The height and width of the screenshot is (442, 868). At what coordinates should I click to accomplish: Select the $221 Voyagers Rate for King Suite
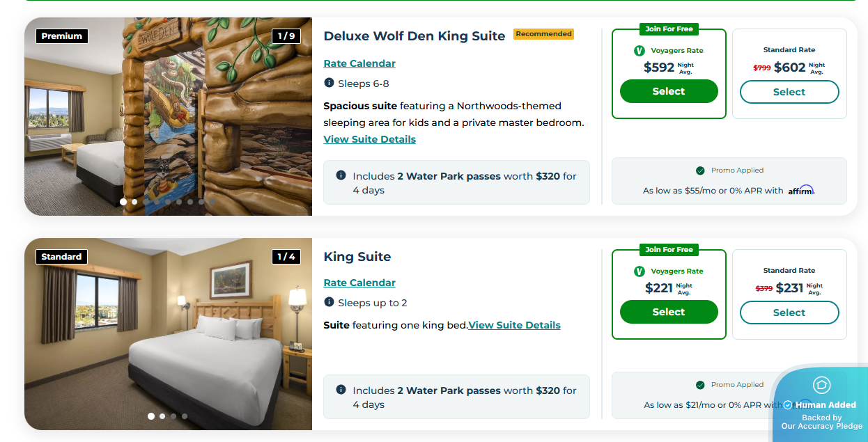coord(668,312)
